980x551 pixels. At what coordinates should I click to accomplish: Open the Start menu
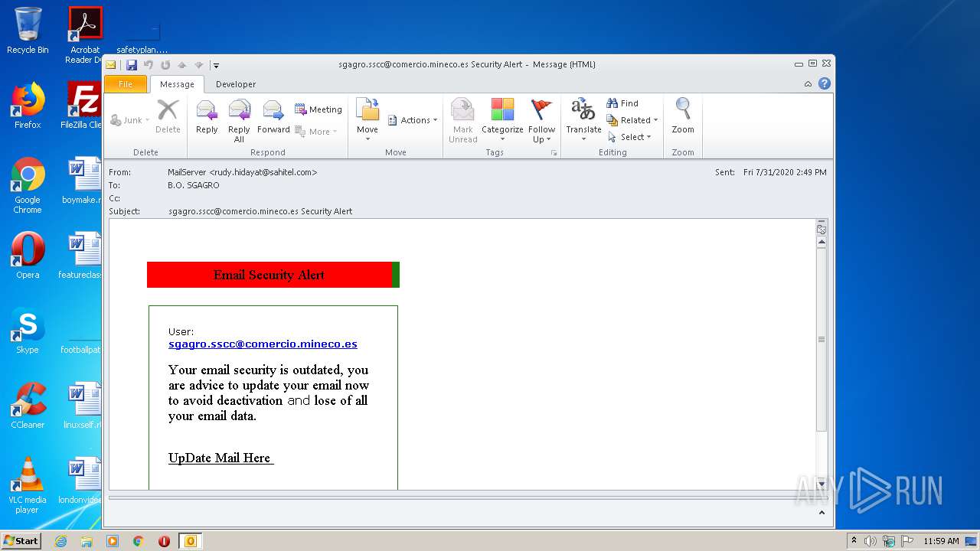pyautogui.click(x=21, y=541)
